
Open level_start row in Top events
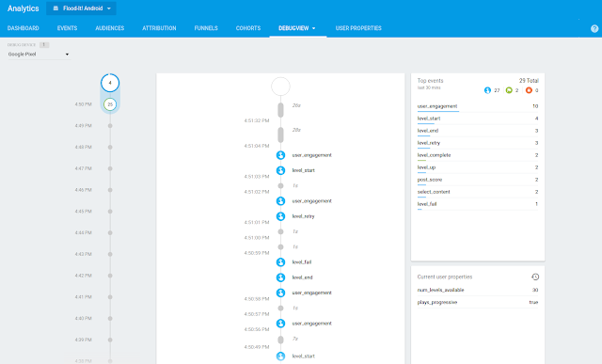pyautogui.click(x=478, y=119)
